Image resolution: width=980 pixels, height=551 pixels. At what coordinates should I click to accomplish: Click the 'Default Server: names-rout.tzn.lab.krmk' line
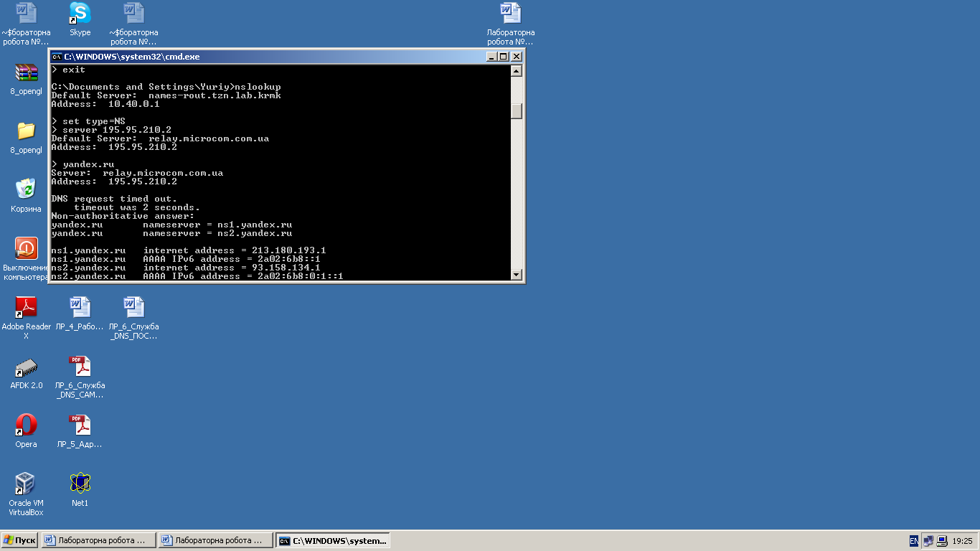click(x=166, y=95)
